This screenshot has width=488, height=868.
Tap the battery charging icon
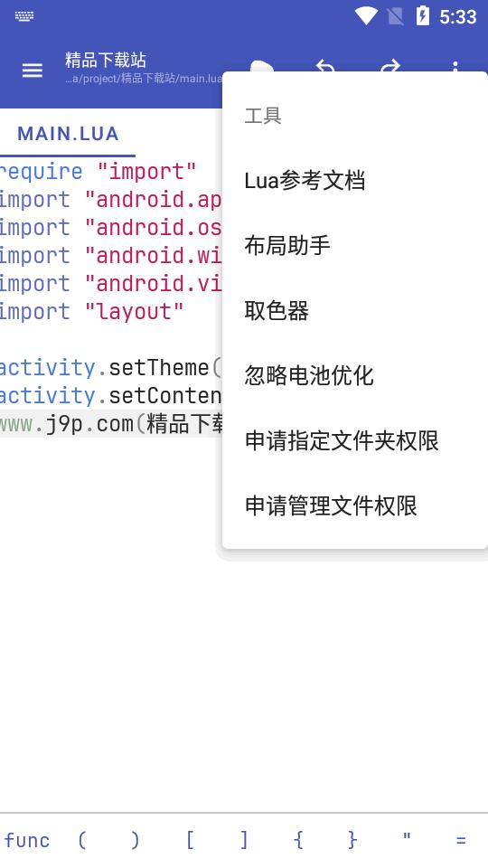pyautogui.click(x=423, y=16)
